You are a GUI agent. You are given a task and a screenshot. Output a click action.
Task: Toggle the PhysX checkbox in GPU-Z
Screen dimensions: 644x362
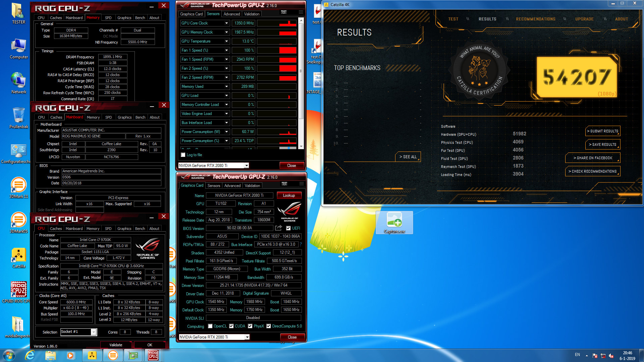point(250,326)
